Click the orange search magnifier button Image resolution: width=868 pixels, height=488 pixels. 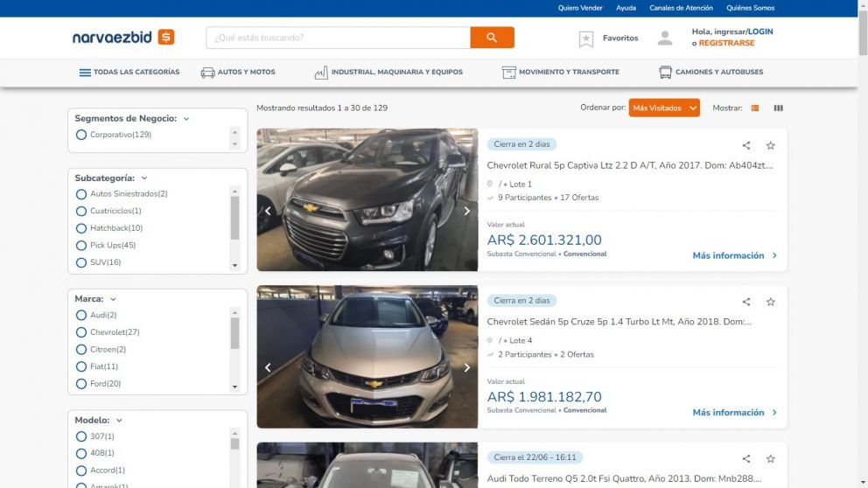[x=492, y=38]
